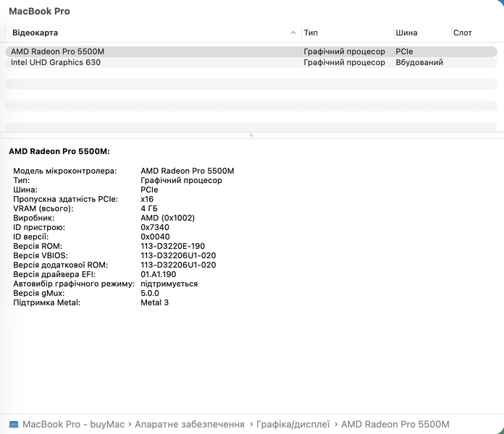Select the AMD Radeon Pro 5500M row
The image size is (504, 434).
click(x=251, y=51)
